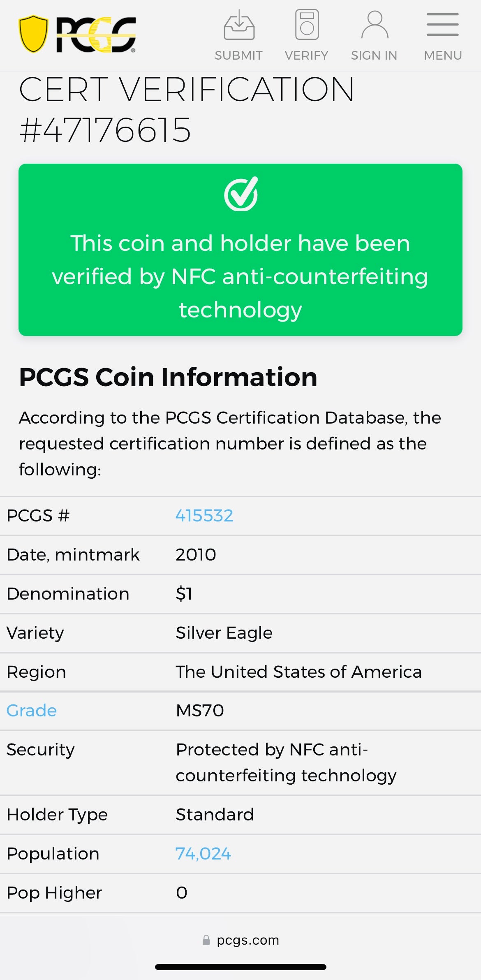This screenshot has height=980, width=481.
Task: Open the MENU navigation item
Action: [x=442, y=55]
